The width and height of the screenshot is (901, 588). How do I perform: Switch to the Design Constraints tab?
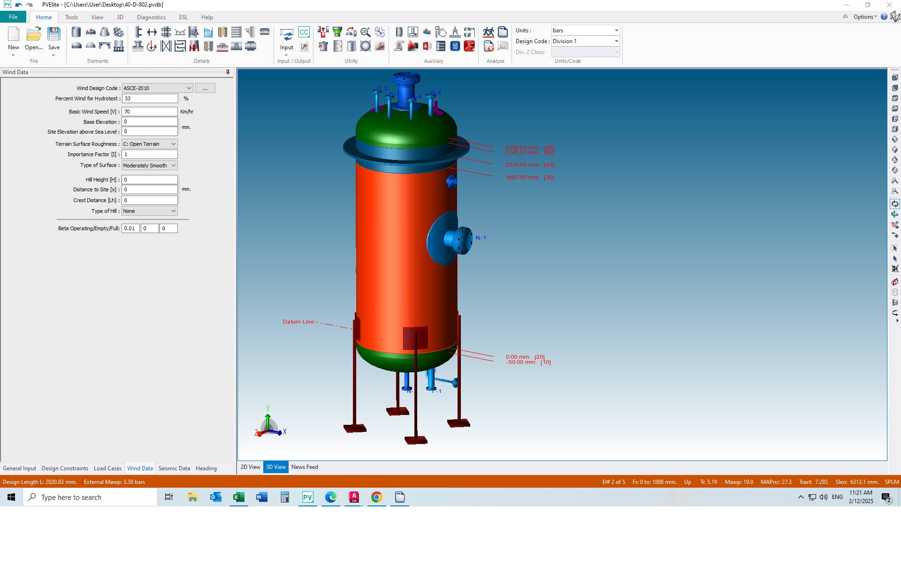click(x=65, y=468)
